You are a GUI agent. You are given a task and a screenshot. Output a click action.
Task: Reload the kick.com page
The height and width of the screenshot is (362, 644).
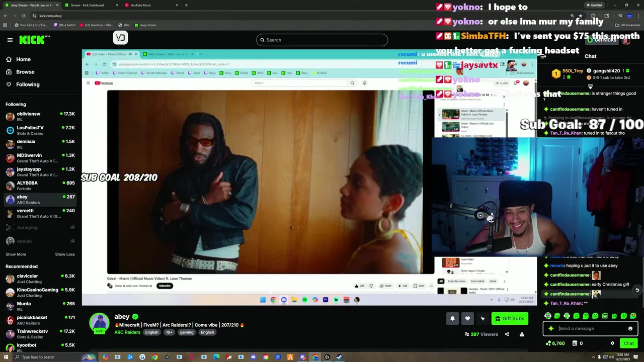point(23,16)
